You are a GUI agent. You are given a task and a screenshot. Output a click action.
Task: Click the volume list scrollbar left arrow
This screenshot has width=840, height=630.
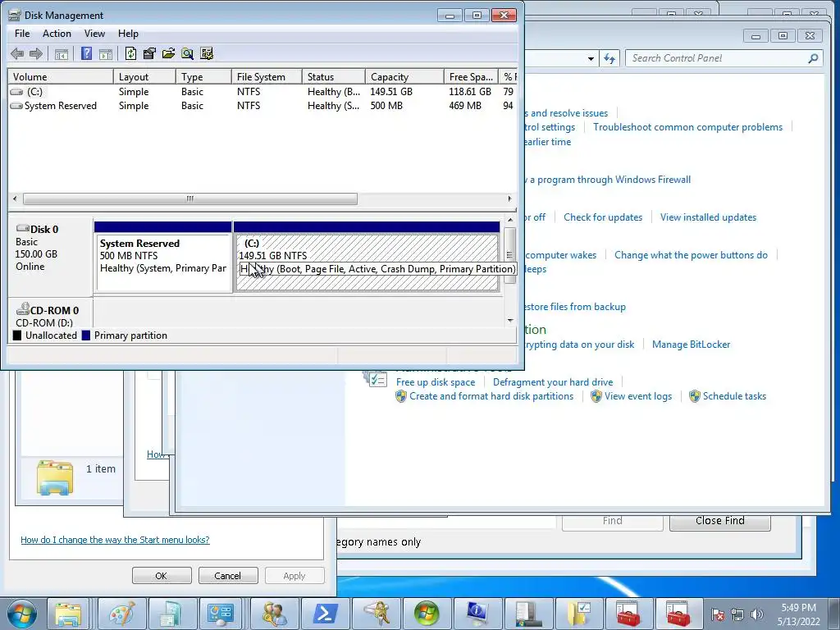pyautogui.click(x=15, y=199)
